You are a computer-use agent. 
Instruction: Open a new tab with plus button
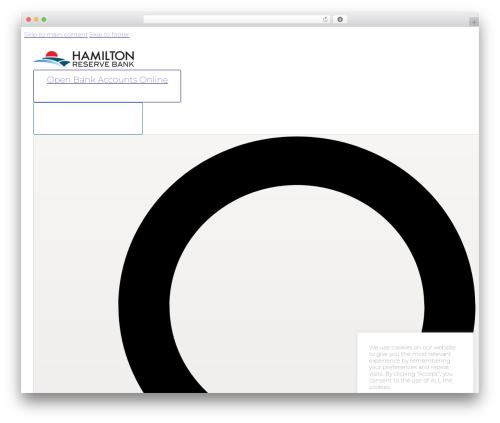point(474,22)
